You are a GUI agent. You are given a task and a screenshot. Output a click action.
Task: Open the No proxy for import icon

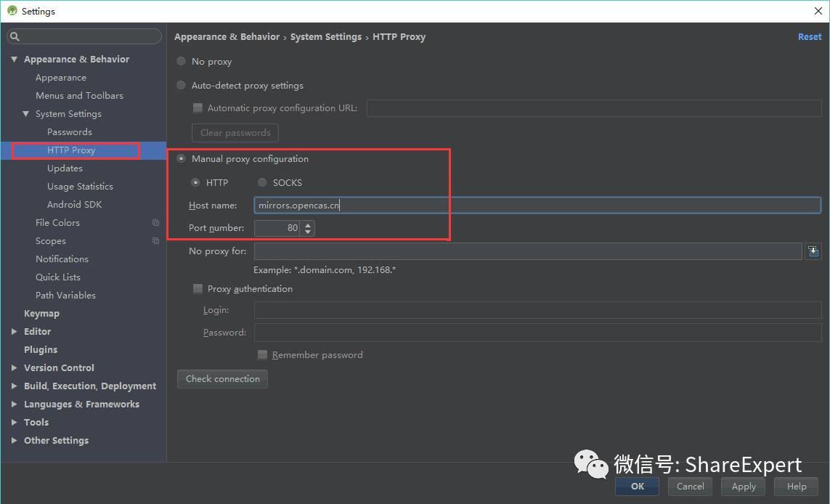(813, 251)
